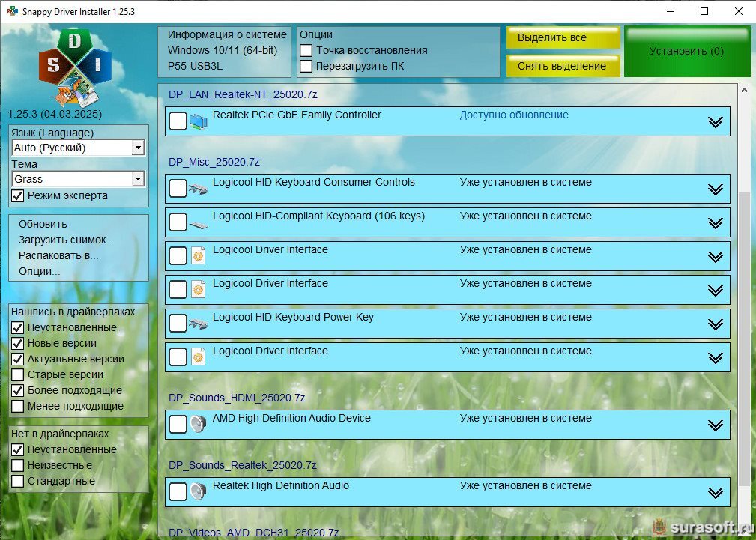Expand Logicool HID Keyboard Power Key details
Viewport: 756px width, 540px height.
tap(716, 324)
